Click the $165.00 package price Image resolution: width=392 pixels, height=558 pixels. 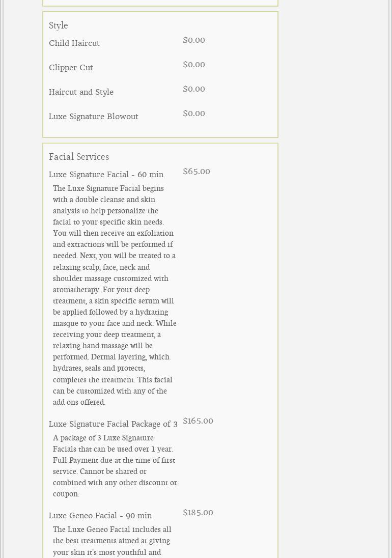tap(198, 421)
